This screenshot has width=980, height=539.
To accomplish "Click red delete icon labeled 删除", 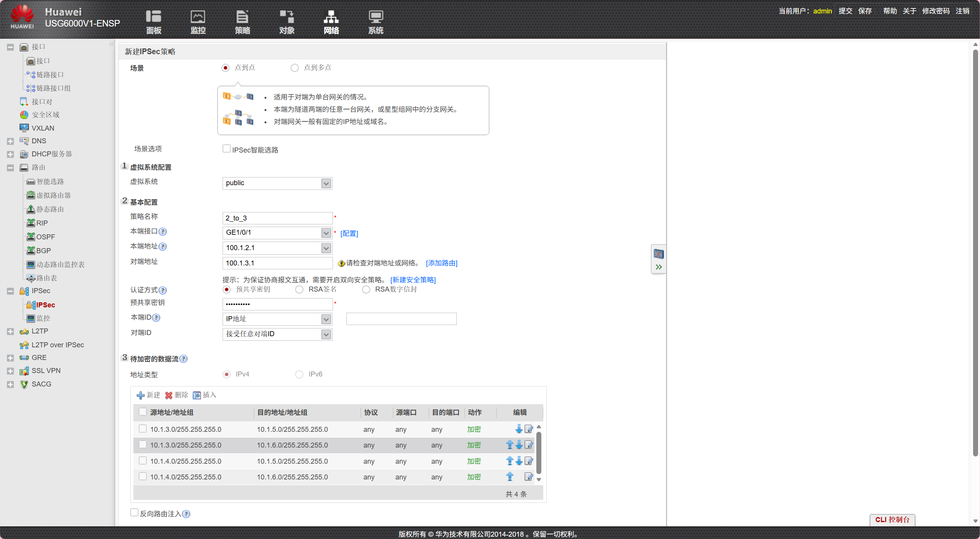I will 169,395.
